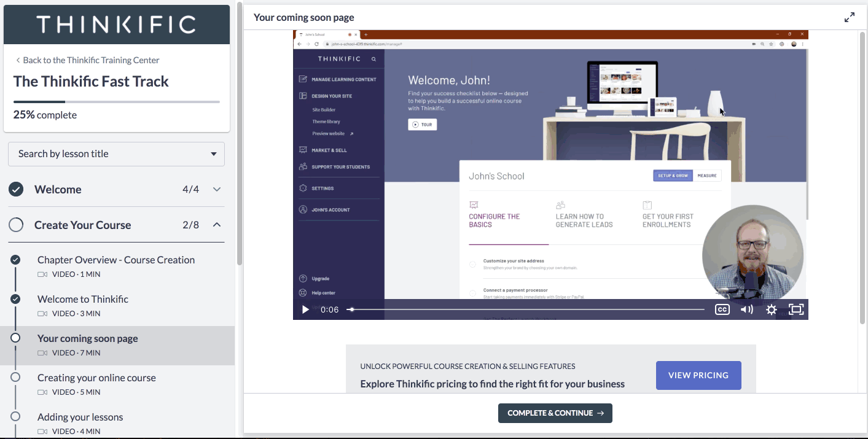This screenshot has width=868, height=439.
Task: Click the Create Your Course status circle
Action: 16,225
